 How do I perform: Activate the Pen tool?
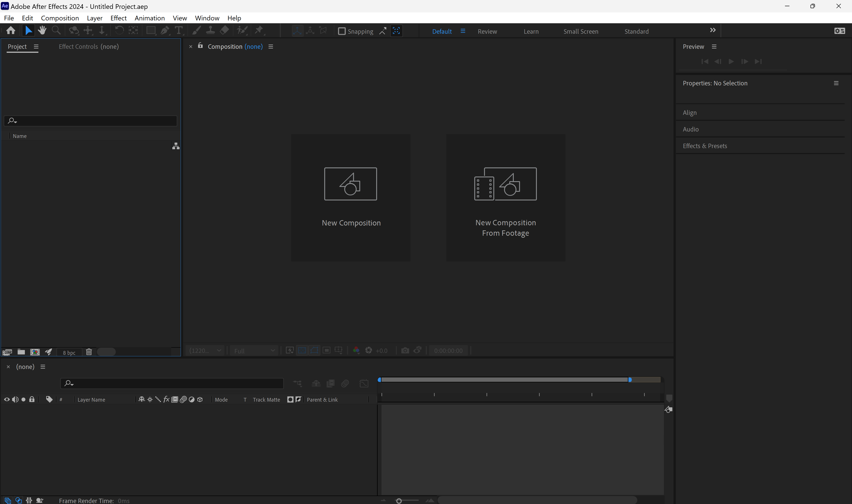coord(165,30)
